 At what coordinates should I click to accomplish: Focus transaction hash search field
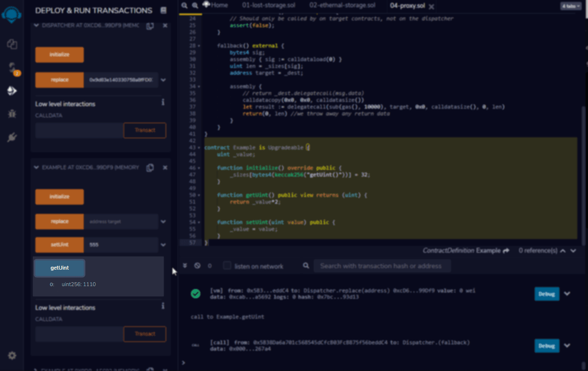(382, 266)
